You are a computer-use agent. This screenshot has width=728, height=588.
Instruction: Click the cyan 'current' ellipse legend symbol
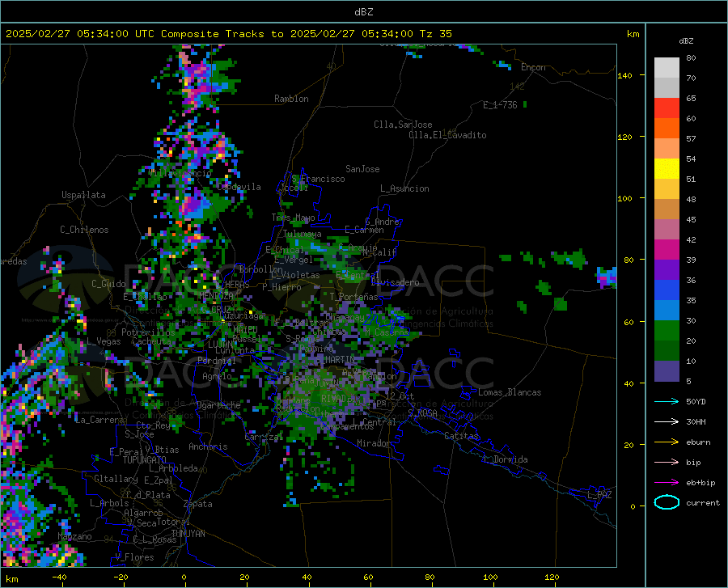(667, 502)
